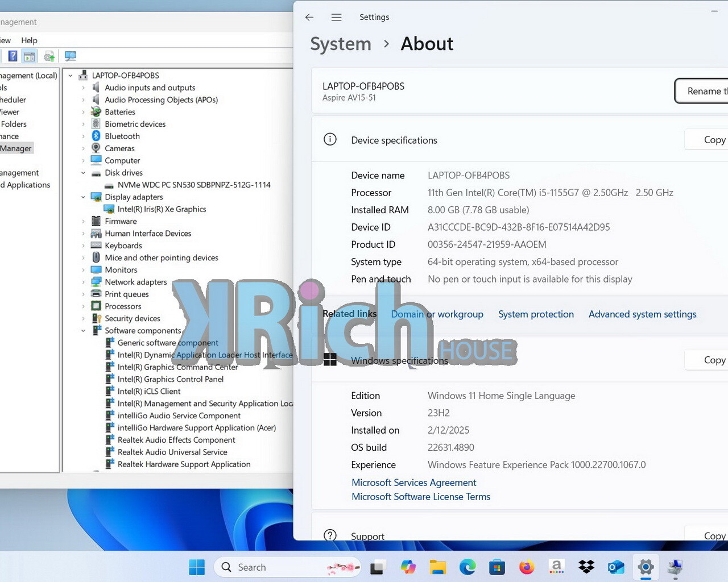Open System protection link

pyautogui.click(x=536, y=314)
